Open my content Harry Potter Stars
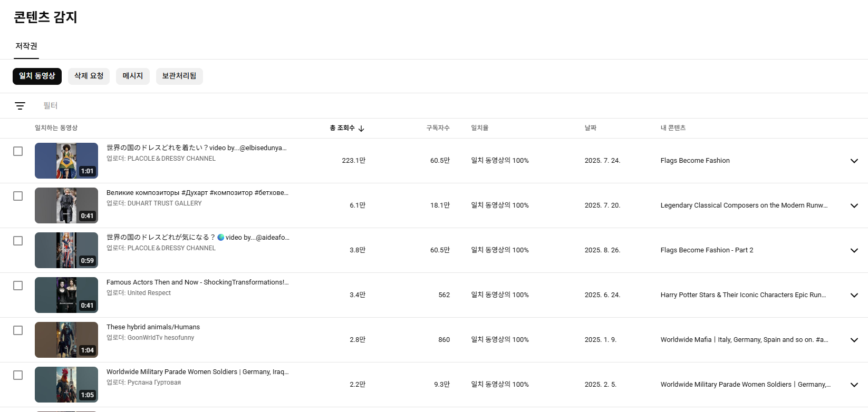The image size is (868, 412). pos(743,295)
